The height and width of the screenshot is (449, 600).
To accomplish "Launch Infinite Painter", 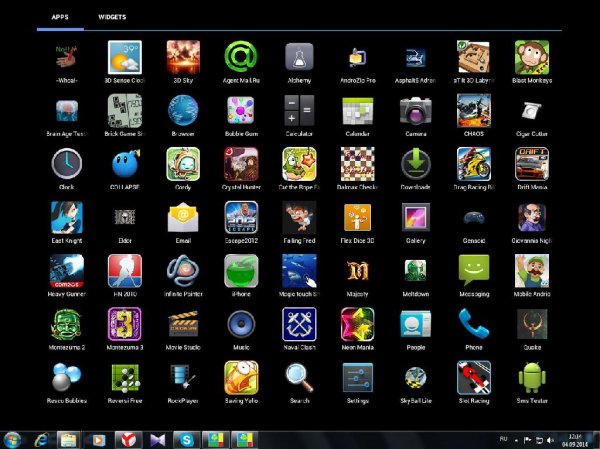I will [183, 271].
